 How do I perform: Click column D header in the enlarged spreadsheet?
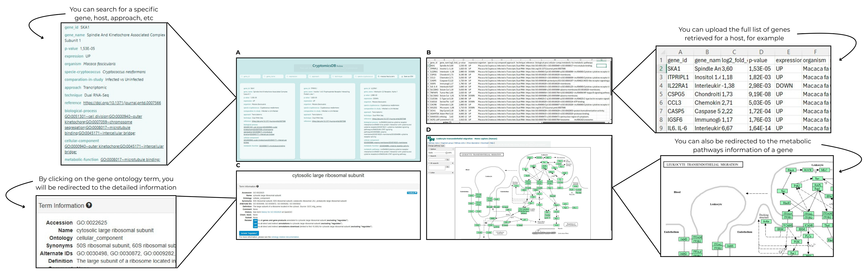tap(762, 52)
